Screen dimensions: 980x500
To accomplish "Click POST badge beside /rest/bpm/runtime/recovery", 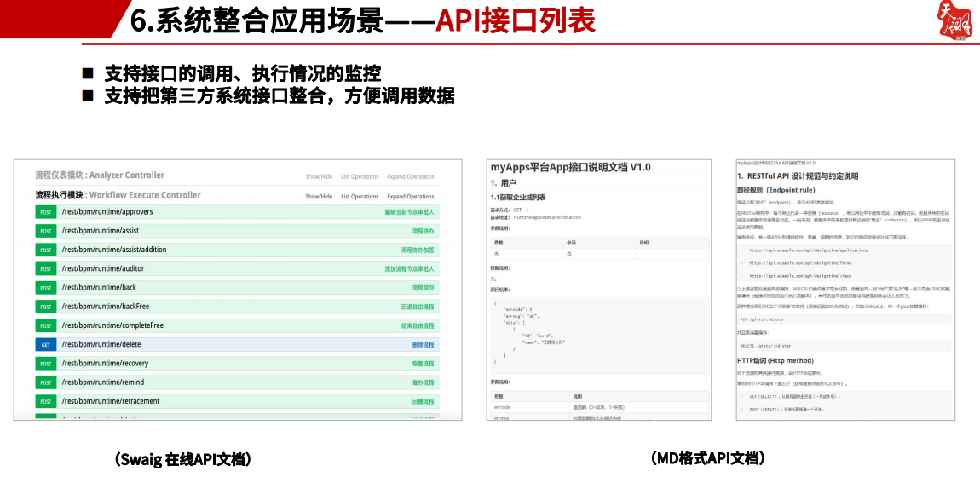I will click(46, 364).
